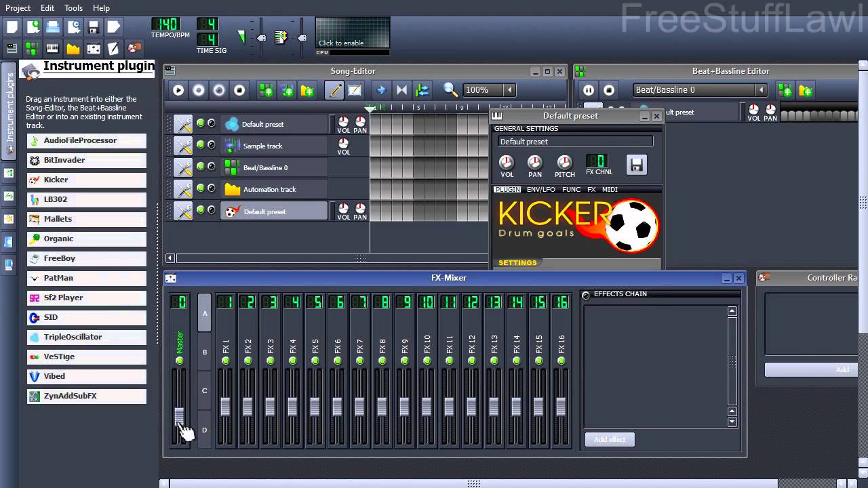
Task: Click the ZynAddSubFX instrument plugin
Action: click(87, 396)
